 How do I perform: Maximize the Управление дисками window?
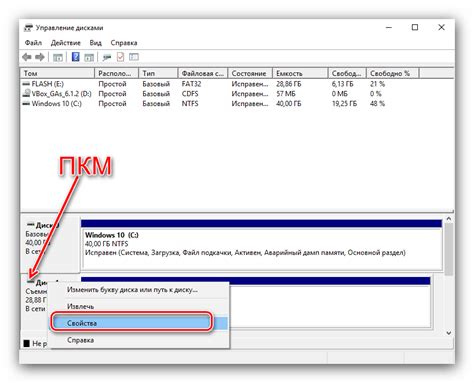(x=415, y=27)
